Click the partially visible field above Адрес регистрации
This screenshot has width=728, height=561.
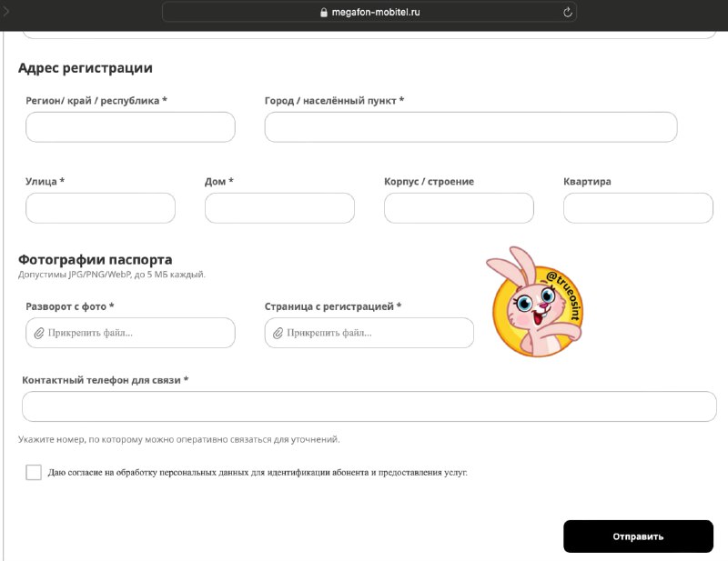tap(369, 35)
